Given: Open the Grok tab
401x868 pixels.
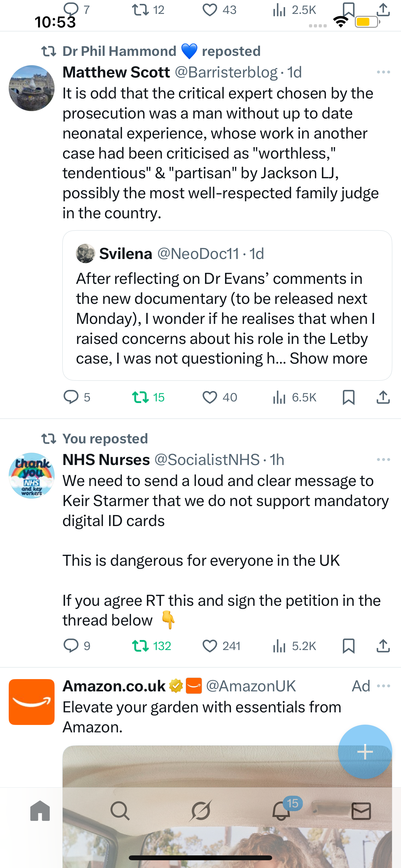Looking at the screenshot, I should (x=201, y=811).
